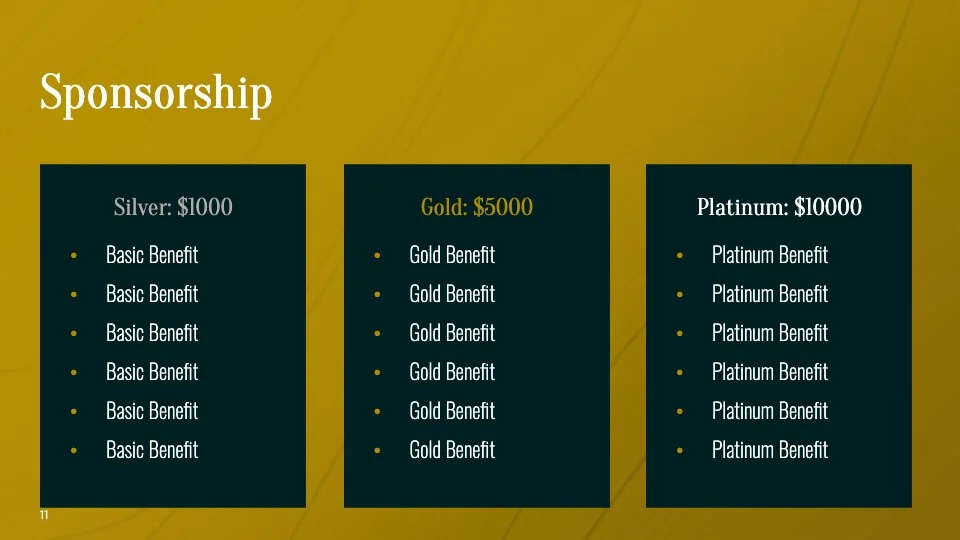
Task: Select the "Gold: $5000" heading
Action: click(477, 207)
